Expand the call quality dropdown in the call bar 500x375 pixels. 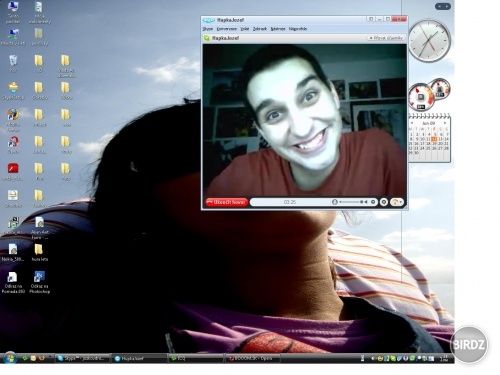click(x=397, y=202)
